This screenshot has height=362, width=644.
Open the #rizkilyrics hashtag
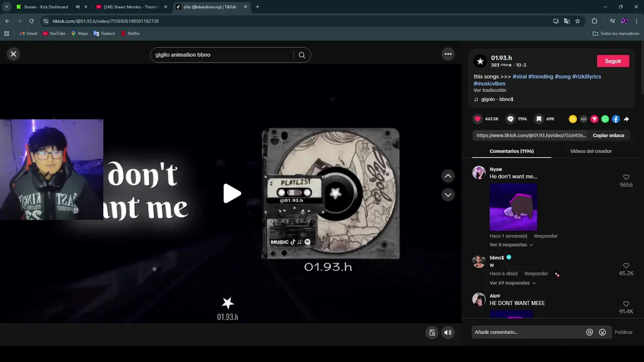pos(587,76)
